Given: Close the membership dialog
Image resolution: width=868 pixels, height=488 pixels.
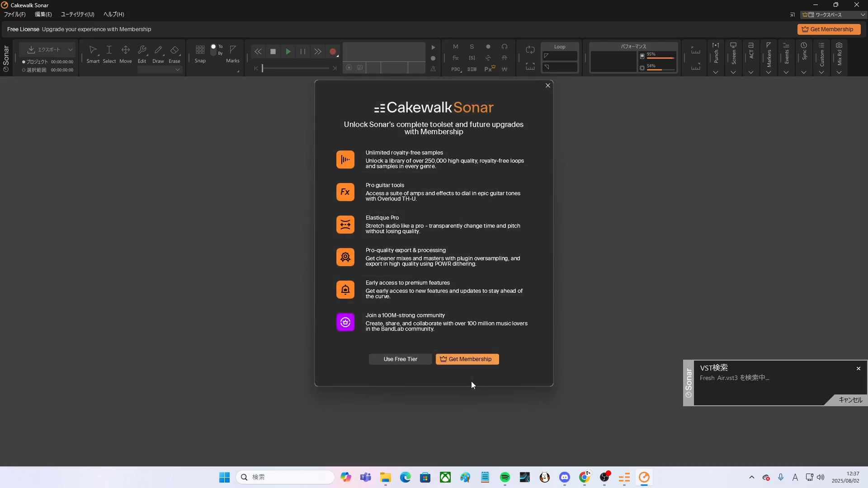Looking at the screenshot, I should tap(548, 85).
